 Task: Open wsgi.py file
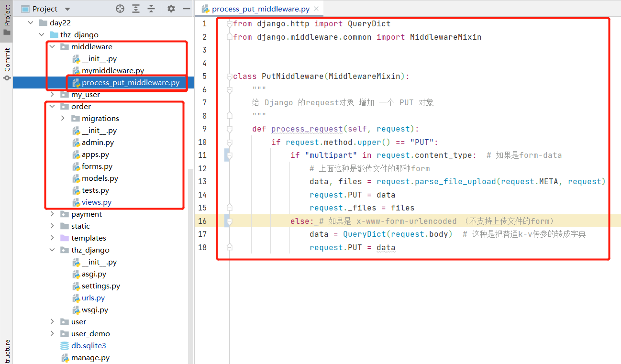pyautogui.click(x=95, y=309)
